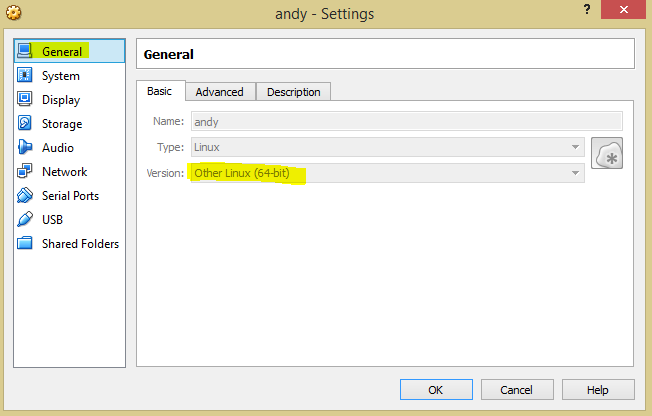The image size is (652, 416).
Task: Open USB settings via plug icon
Action: tap(25, 219)
